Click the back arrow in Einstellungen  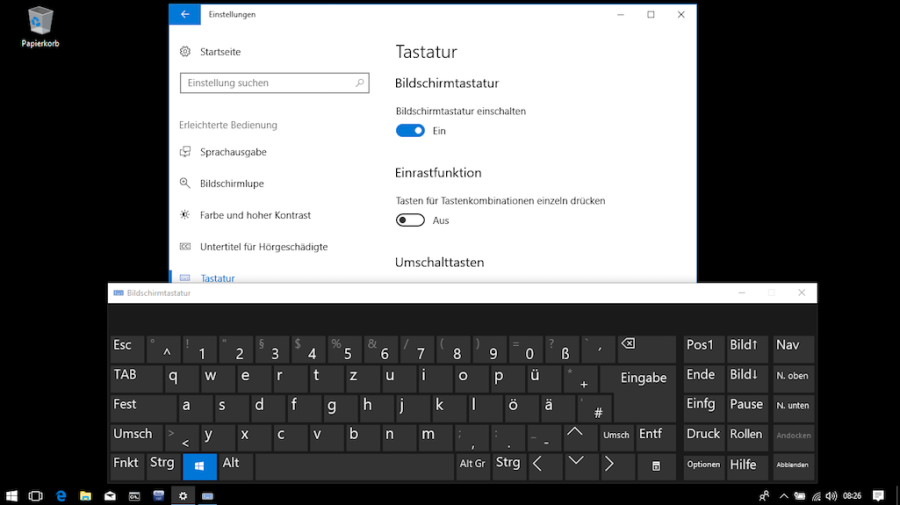tap(184, 15)
